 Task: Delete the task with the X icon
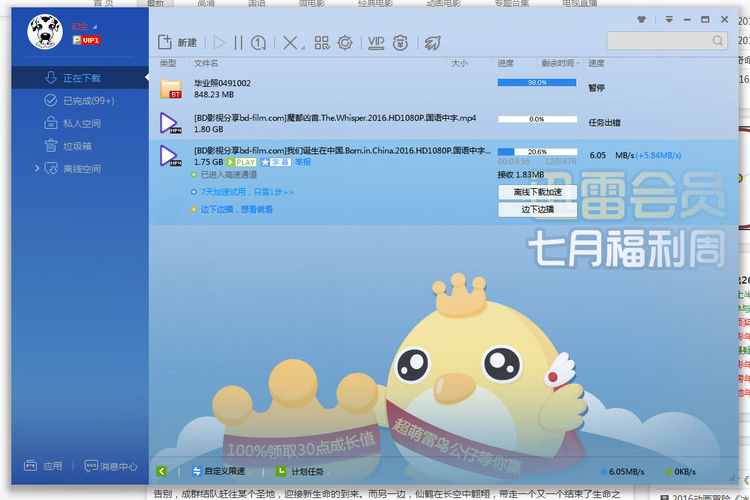pos(288,42)
